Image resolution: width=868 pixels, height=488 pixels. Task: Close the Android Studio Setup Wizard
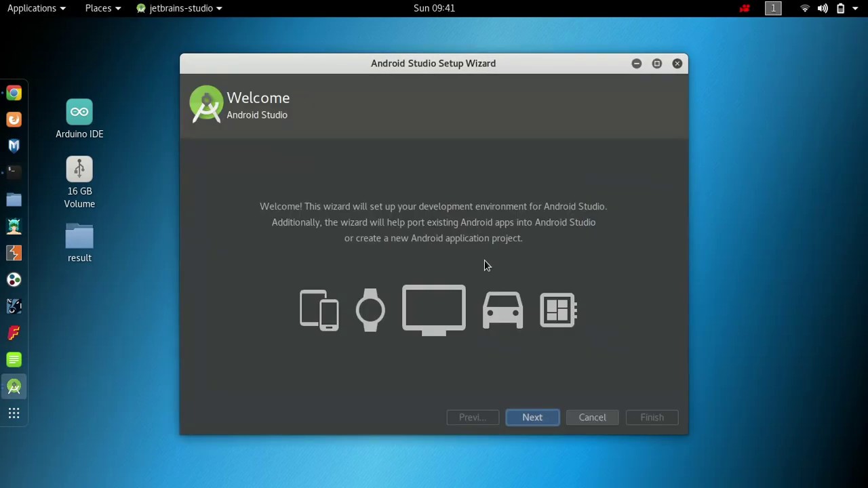[677, 63]
